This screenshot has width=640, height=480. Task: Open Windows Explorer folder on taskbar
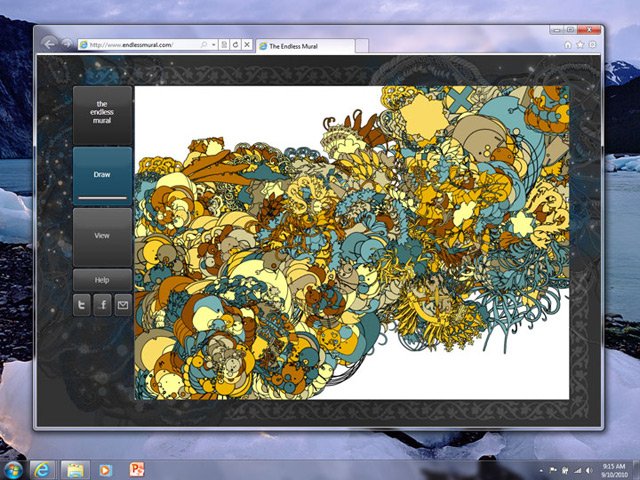pos(75,470)
